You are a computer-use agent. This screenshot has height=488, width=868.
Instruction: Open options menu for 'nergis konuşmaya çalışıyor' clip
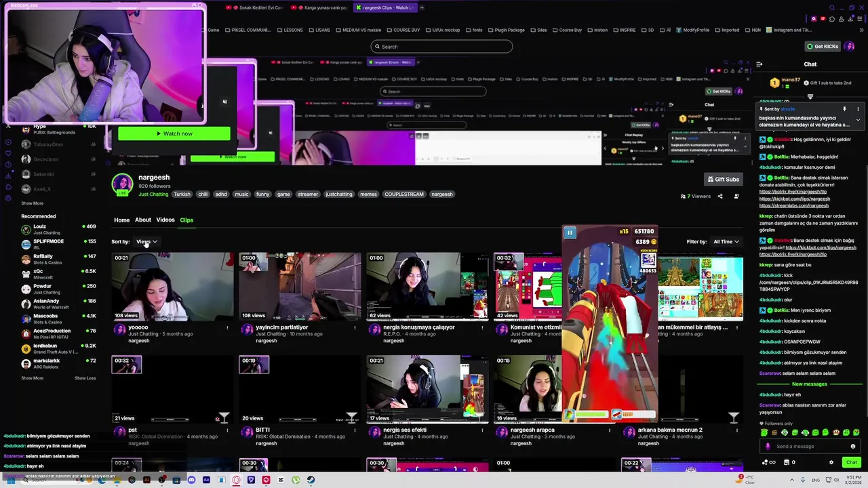point(482,327)
